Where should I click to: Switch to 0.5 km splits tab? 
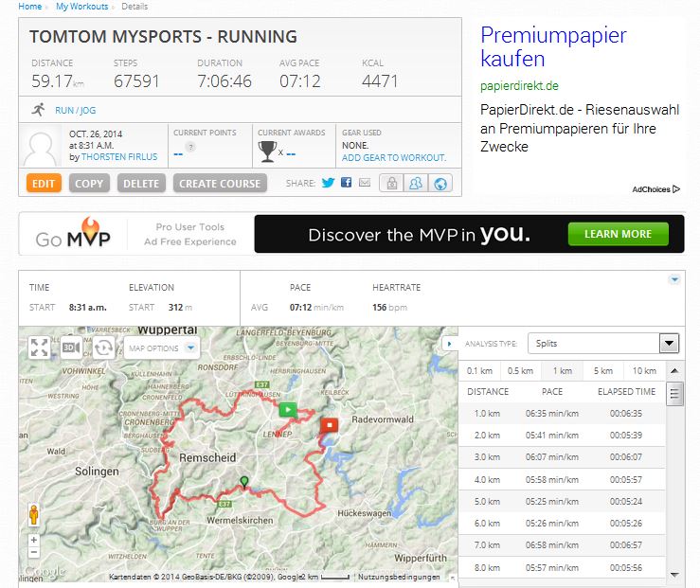pos(518,370)
